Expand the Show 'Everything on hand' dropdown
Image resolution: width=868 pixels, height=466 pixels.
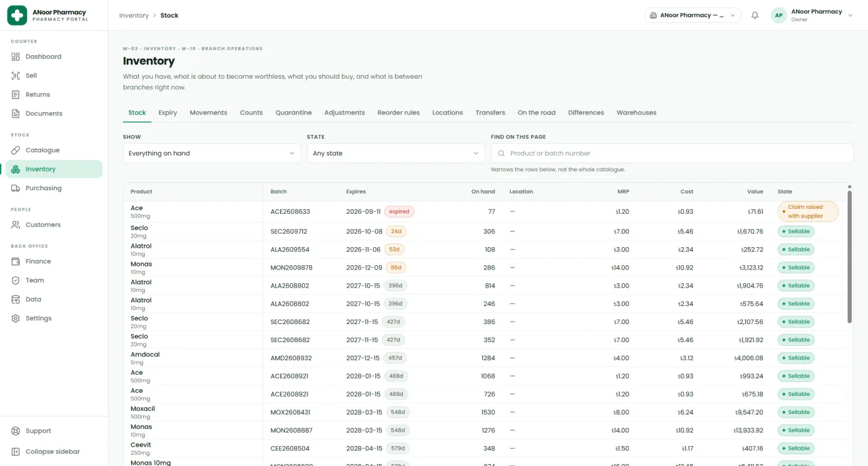tap(212, 153)
